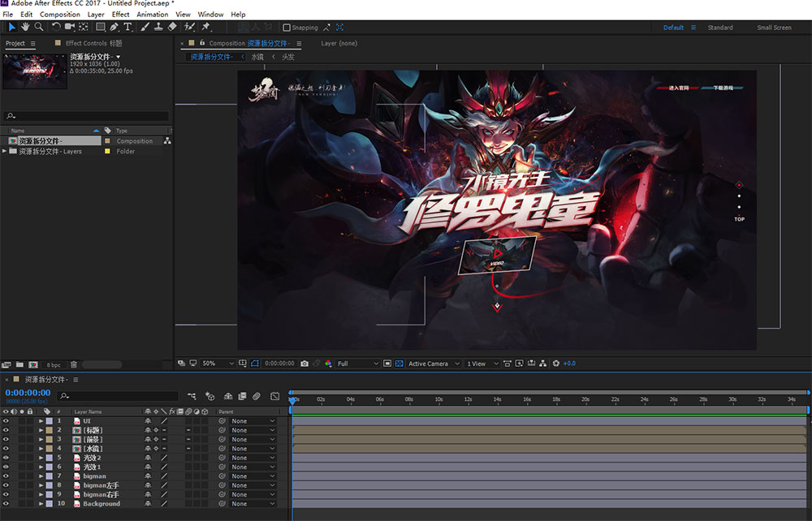Create a new folder in Project panel
This screenshot has height=521, width=812.
[19, 364]
